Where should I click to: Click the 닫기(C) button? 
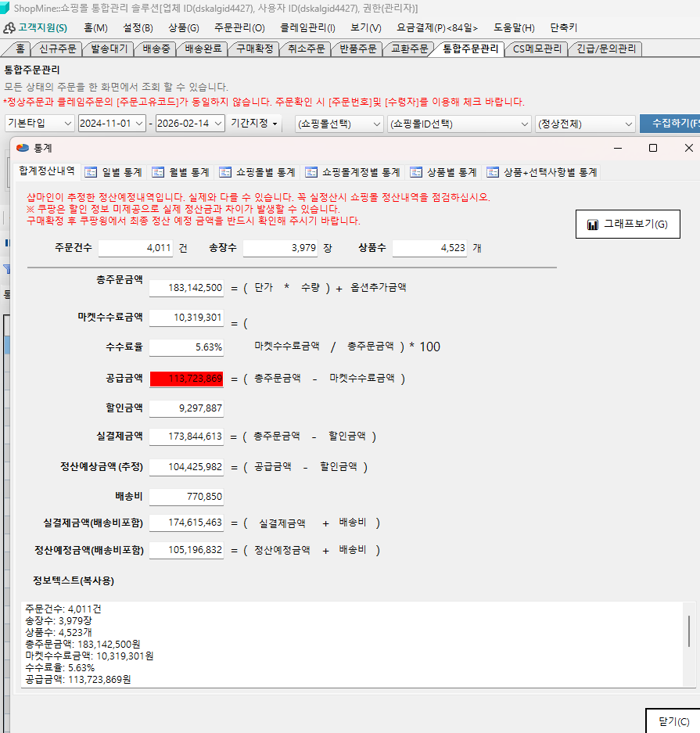point(673,721)
